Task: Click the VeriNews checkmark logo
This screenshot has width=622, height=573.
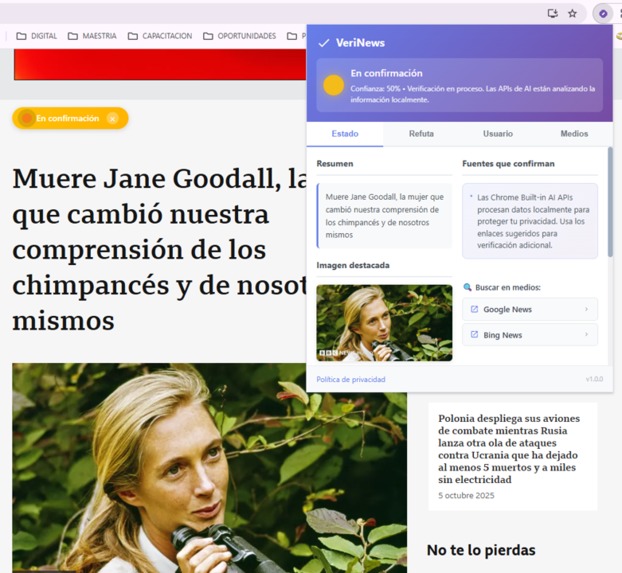Action: [x=324, y=43]
